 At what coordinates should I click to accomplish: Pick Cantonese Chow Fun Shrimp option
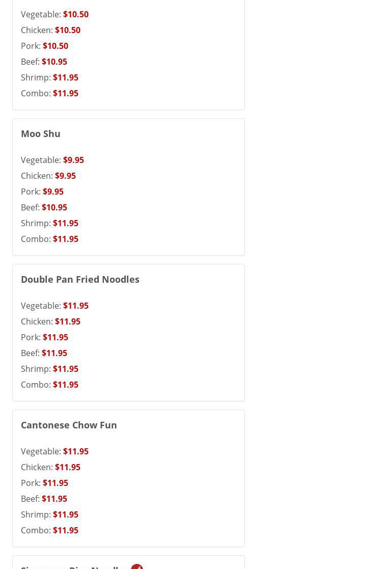[49, 514]
